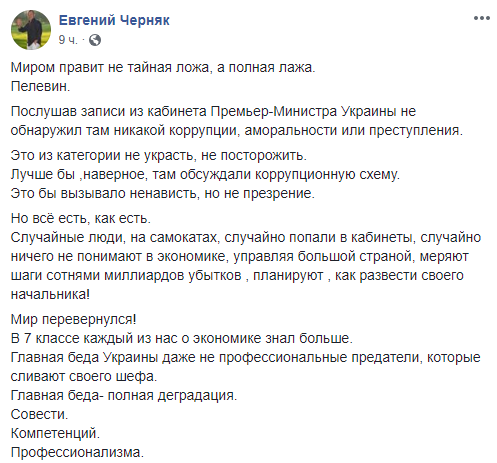Click the line 'Лучше бы ,наверное, там обсуждали'

pyautogui.click(x=205, y=174)
